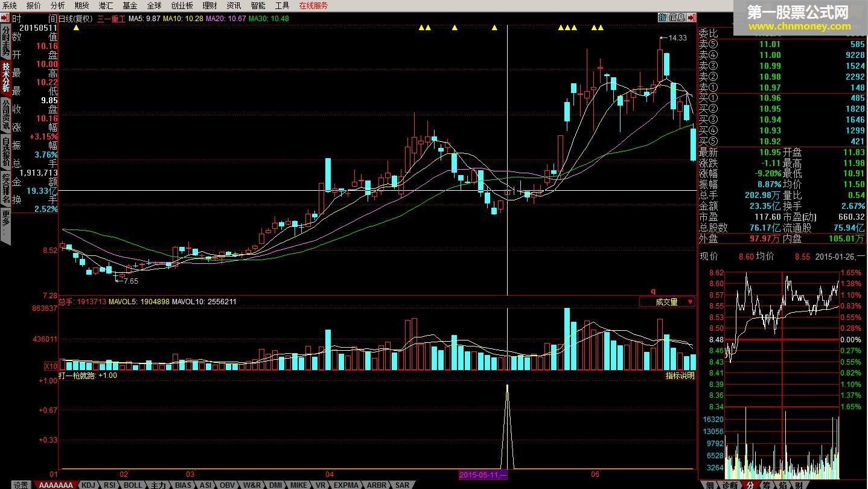
Task: Click the 14.33 high price label
Action: [677, 38]
